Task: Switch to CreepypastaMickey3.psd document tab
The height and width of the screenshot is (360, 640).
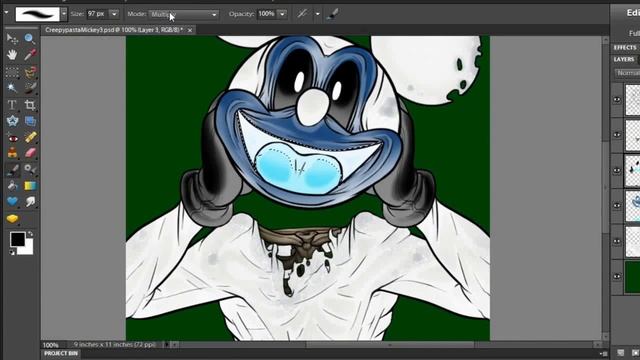Action: pos(114,30)
